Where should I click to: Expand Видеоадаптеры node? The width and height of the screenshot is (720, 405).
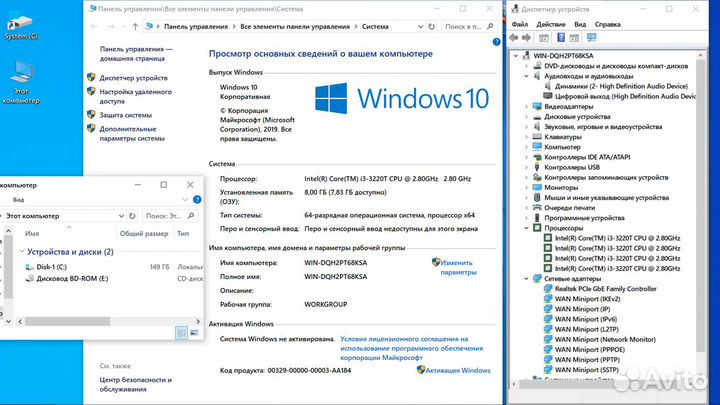click(527, 106)
